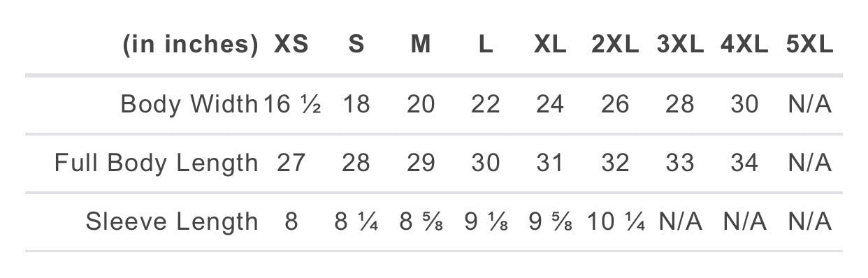This screenshot has height=278, width=868.
Task: Select the full body length value 27
Action: pyautogui.click(x=291, y=163)
